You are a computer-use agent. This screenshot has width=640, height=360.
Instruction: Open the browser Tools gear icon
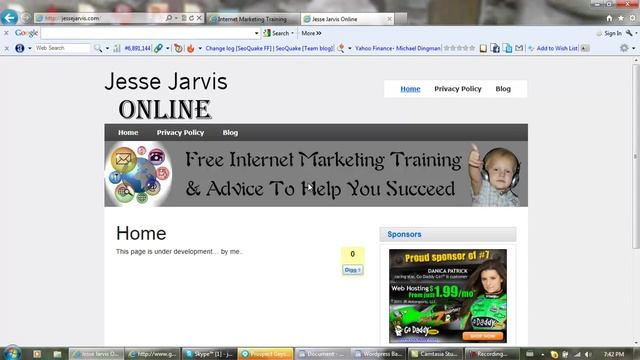tap(633, 18)
